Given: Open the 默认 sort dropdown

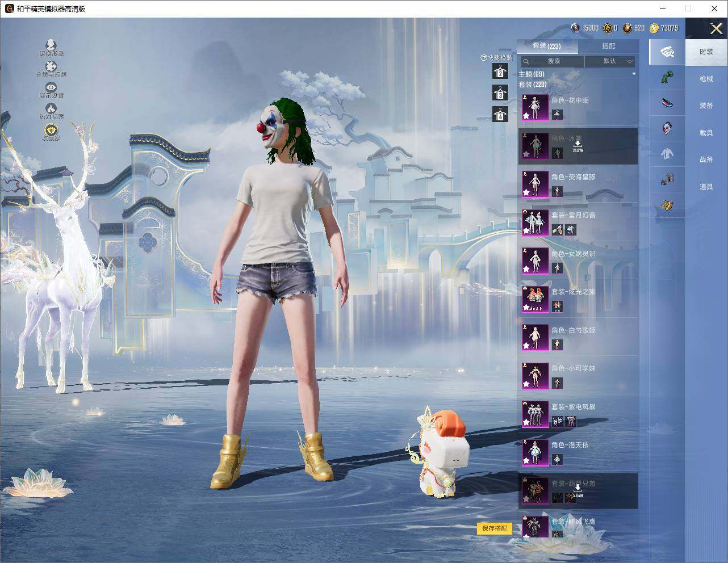Looking at the screenshot, I should click(610, 61).
